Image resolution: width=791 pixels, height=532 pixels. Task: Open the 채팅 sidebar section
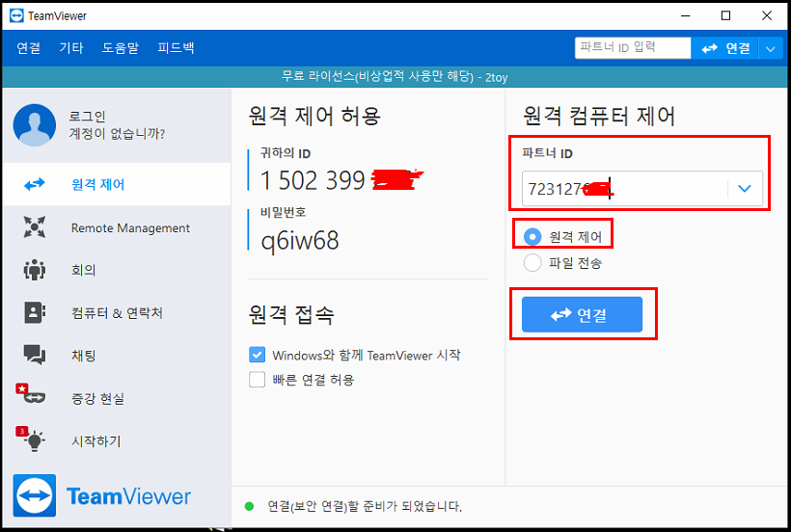117,356
